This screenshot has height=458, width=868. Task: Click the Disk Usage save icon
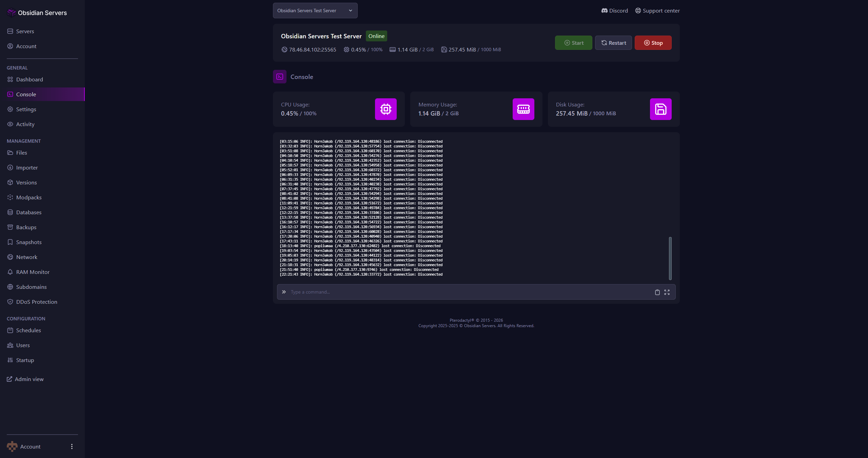tap(660, 109)
